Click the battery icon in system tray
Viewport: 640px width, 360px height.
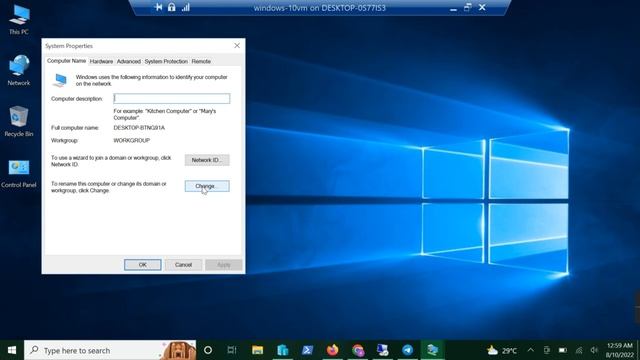563,350
